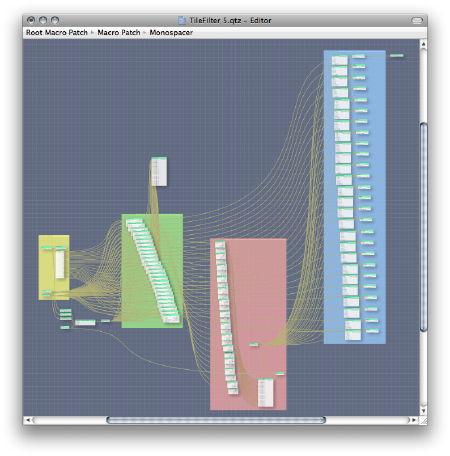The height and width of the screenshot is (456, 450).
Task: Click the horizontal scrollbar thumb
Action: (x=216, y=420)
